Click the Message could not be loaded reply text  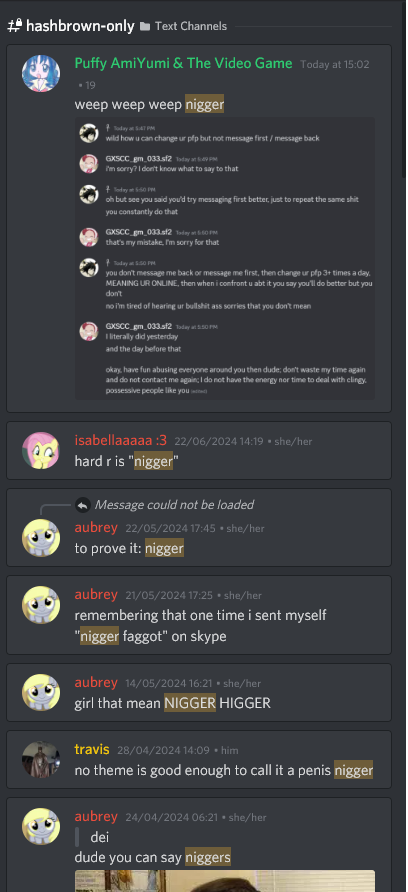pos(174,505)
